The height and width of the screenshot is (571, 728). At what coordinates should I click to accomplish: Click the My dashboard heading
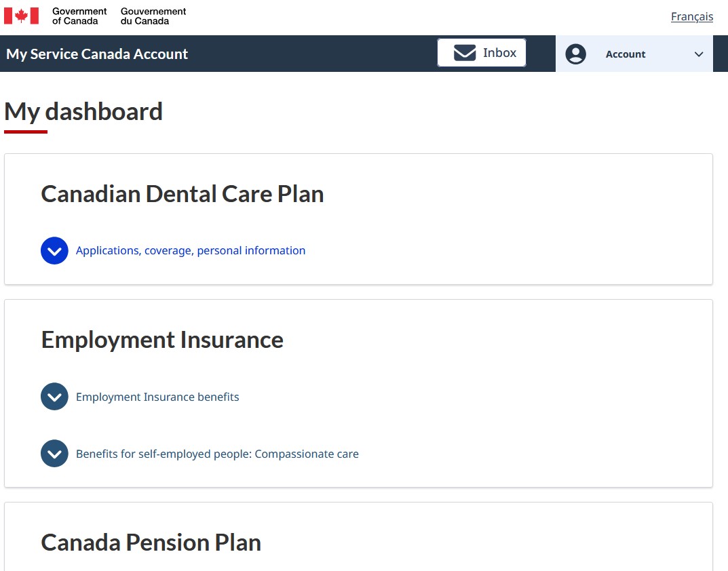(x=83, y=112)
